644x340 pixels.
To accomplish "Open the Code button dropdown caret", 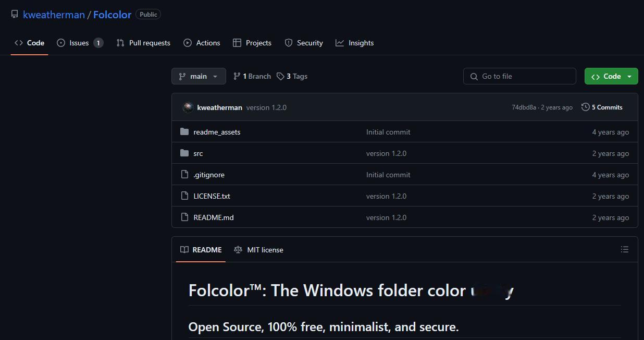I will tap(629, 76).
